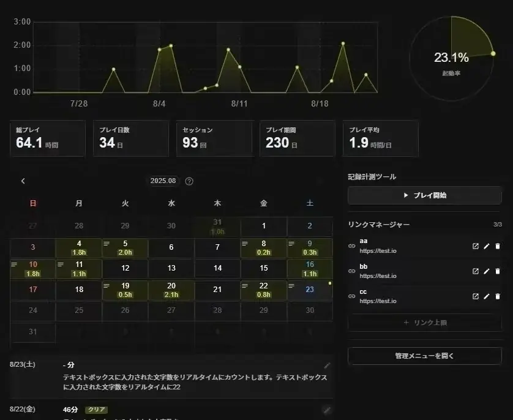Image resolution: width=513 pixels, height=420 pixels.
Task: Select calendar day 18
Action: (x=79, y=290)
